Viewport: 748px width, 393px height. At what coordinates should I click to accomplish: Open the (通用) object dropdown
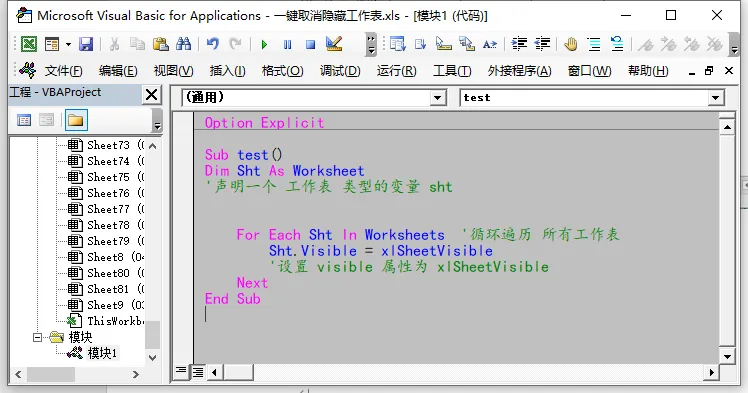click(x=437, y=98)
